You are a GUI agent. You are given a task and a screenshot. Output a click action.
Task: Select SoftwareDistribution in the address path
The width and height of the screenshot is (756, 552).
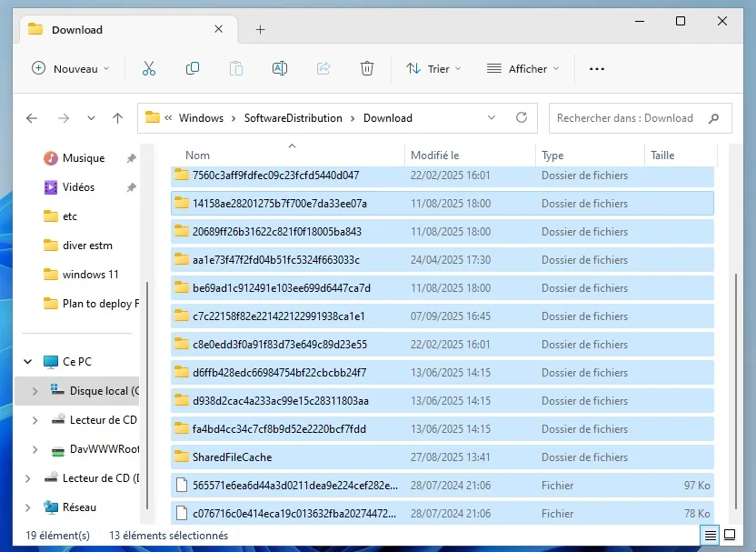pos(293,118)
